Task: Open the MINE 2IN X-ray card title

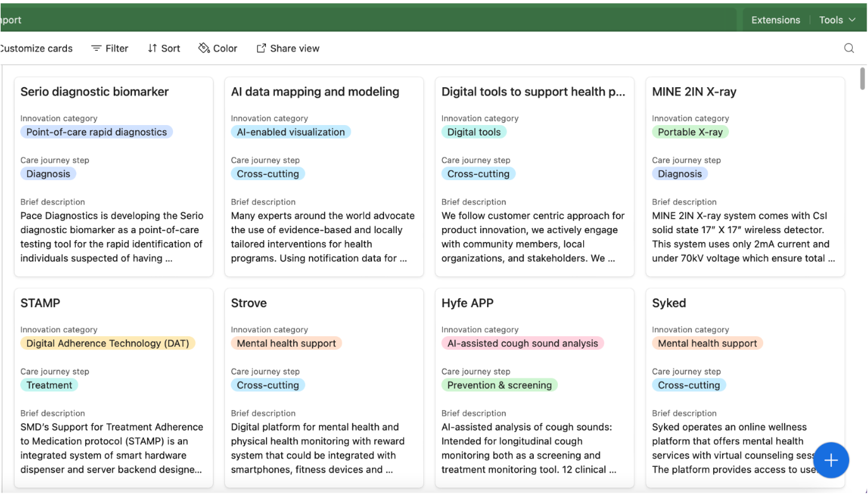Action: point(694,92)
